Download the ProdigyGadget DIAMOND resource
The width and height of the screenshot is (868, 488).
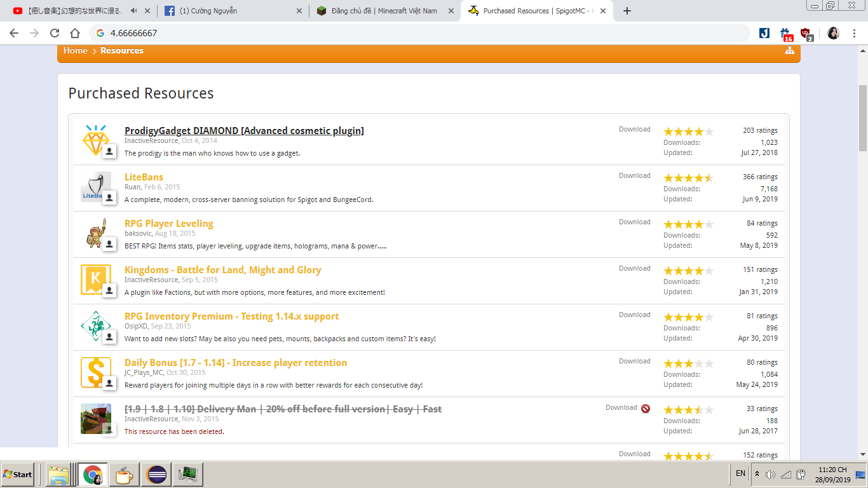point(635,129)
